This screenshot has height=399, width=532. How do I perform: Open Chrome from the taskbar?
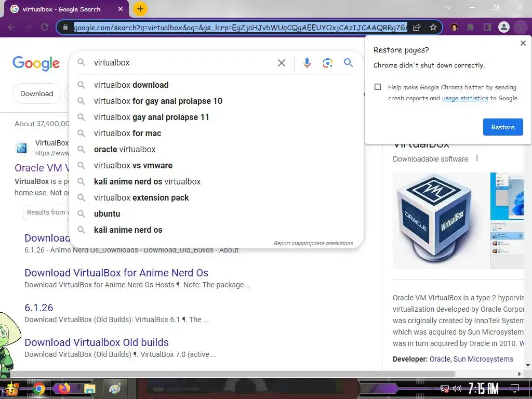pos(38,389)
